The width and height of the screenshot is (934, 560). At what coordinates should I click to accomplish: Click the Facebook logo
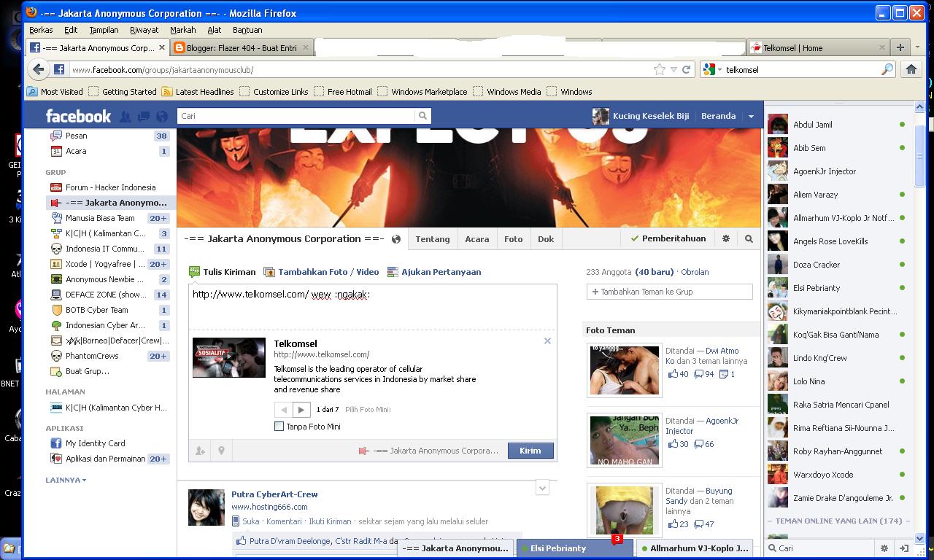coord(78,116)
